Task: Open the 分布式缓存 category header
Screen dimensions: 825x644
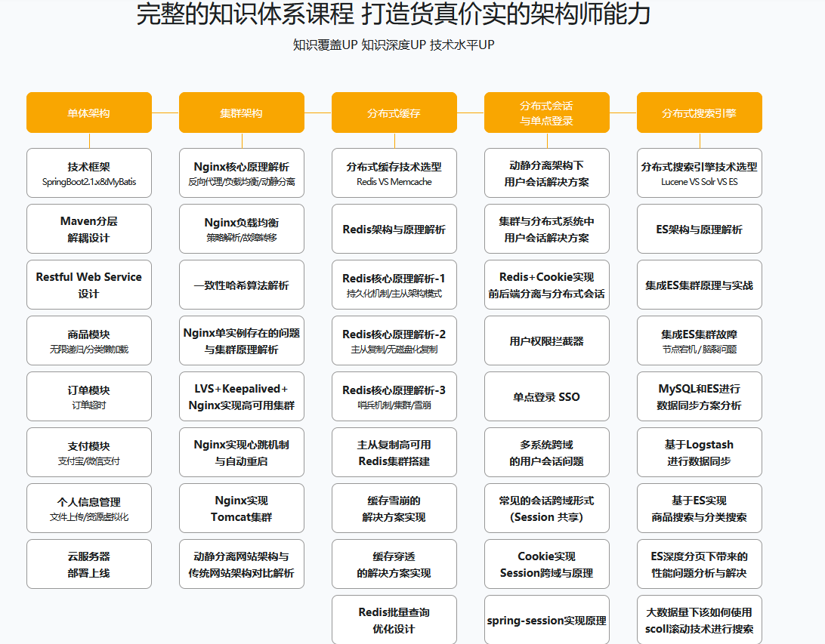Action: coord(394,112)
